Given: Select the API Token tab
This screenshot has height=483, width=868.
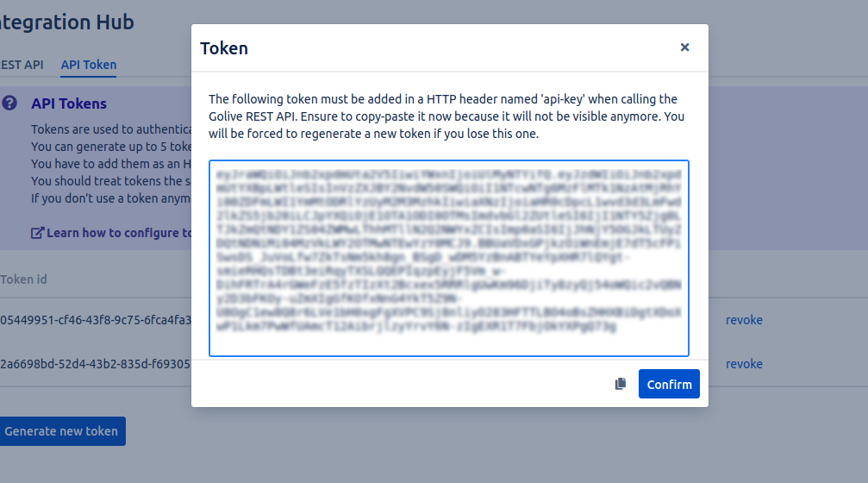Looking at the screenshot, I should pos(88,65).
